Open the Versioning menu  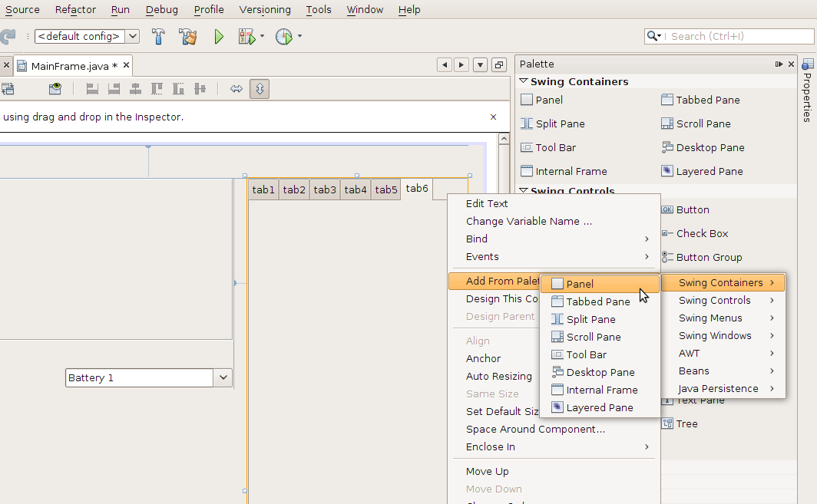click(265, 9)
